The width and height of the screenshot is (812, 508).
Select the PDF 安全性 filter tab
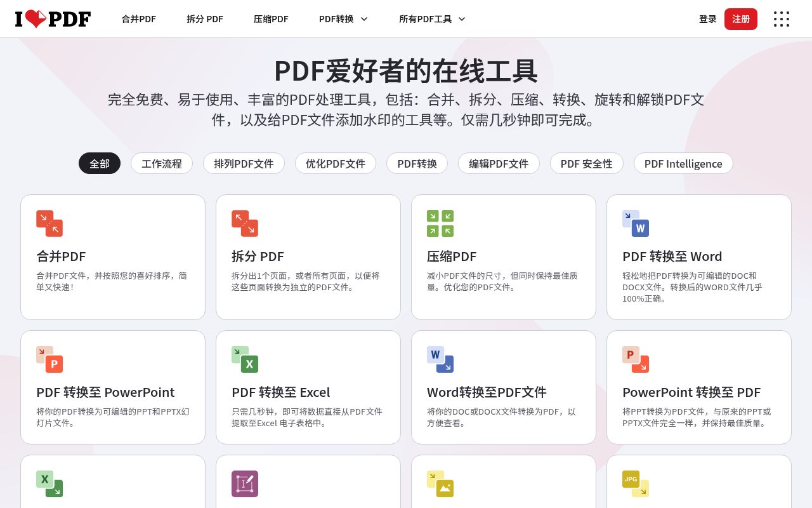[587, 163]
